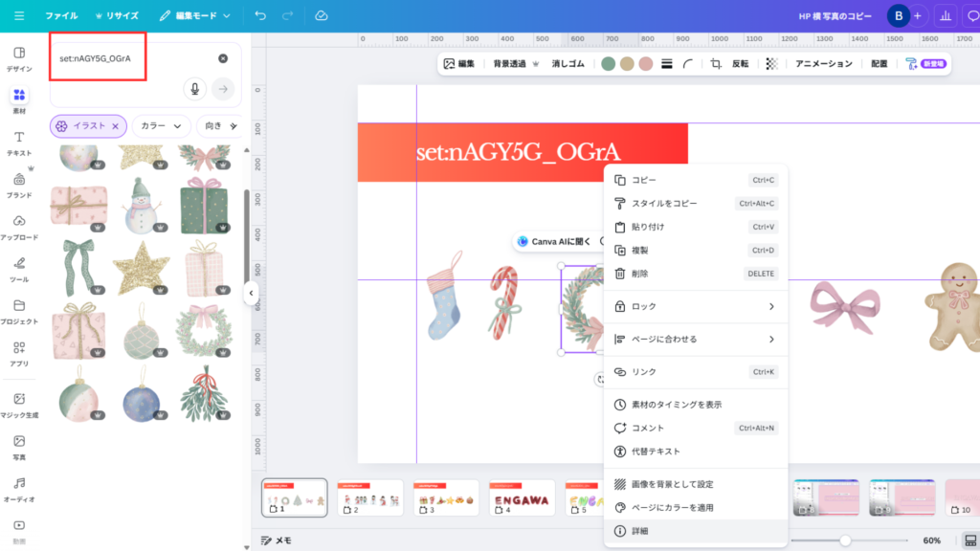The height and width of the screenshot is (551, 980).
Task: Open the テキスト panel in sidebar
Action: tap(19, 143)
